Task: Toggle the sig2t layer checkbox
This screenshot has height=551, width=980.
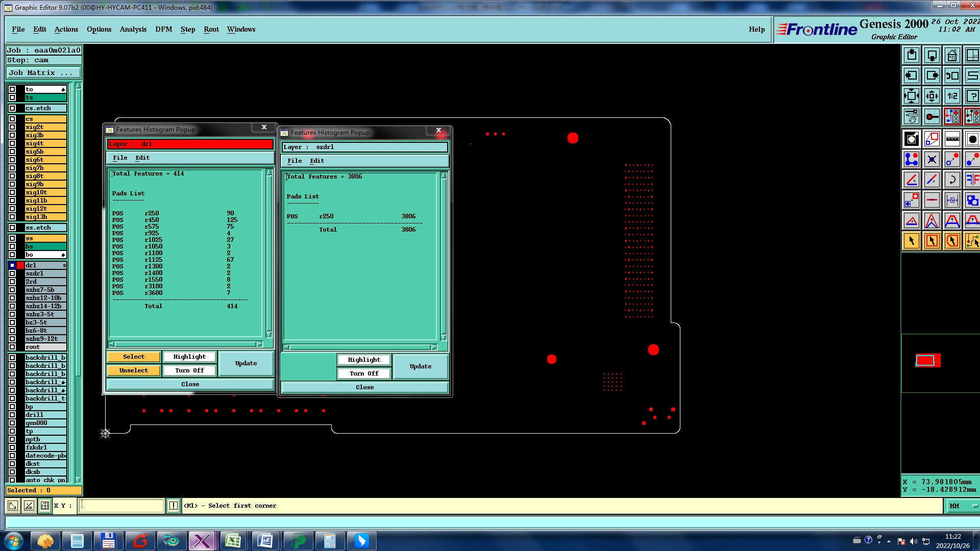Action: [x=12, y=127]
